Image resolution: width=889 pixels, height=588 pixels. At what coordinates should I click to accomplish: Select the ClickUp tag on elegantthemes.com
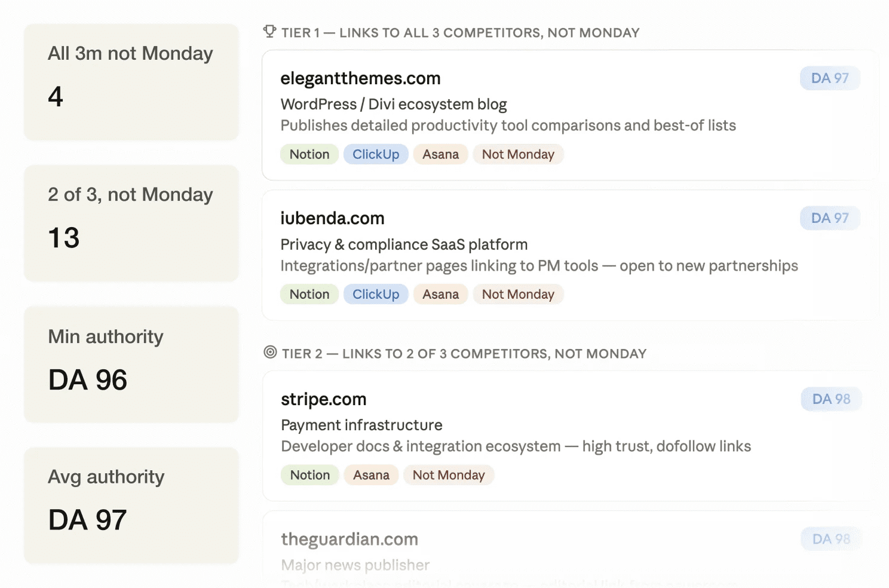point(376,154)
